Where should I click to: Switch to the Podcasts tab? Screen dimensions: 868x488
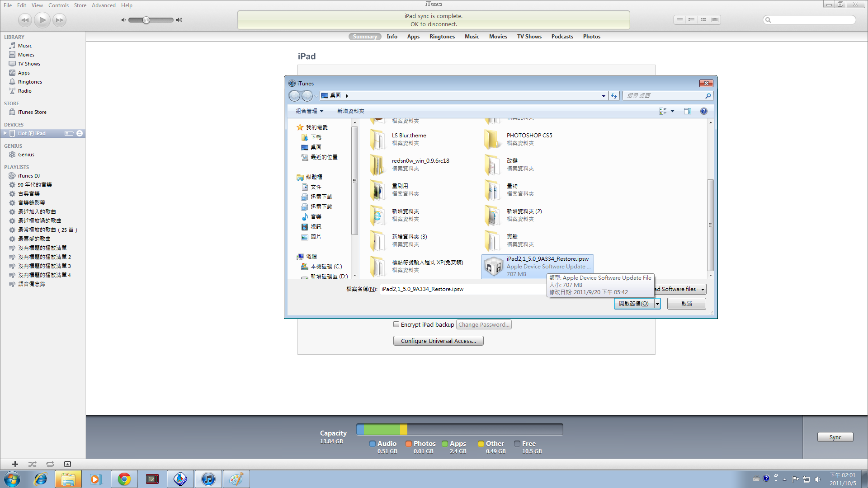click(562, 37)
